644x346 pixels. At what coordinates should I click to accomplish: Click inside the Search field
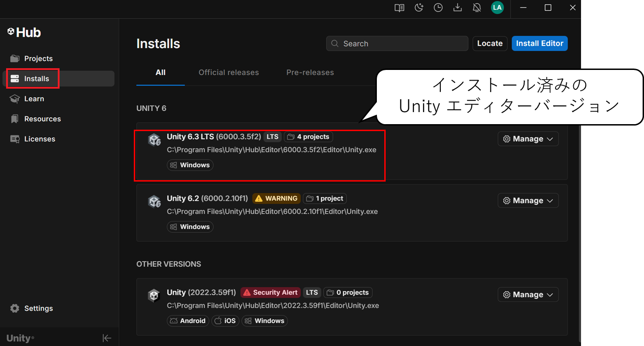[396, 43]
